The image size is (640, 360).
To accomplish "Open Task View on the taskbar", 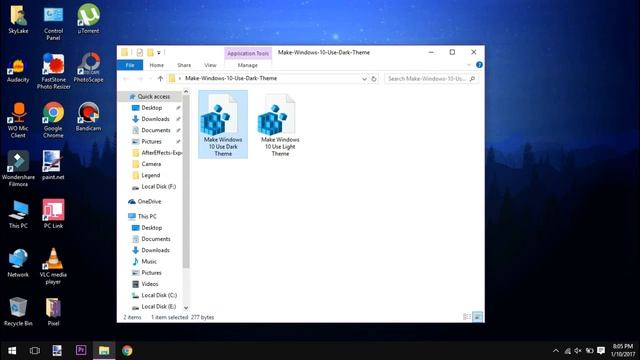I will (35, 351).
